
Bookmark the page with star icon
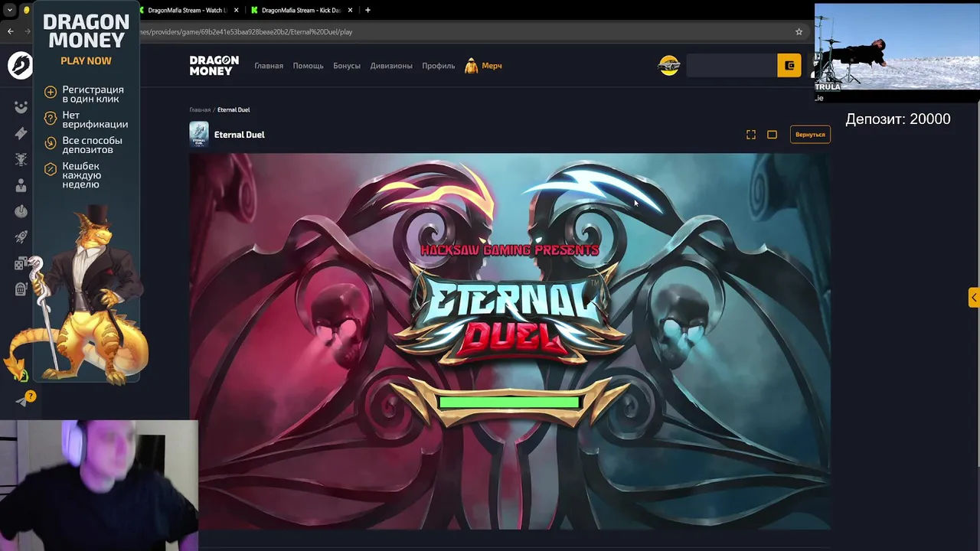[x=799, y=32]
